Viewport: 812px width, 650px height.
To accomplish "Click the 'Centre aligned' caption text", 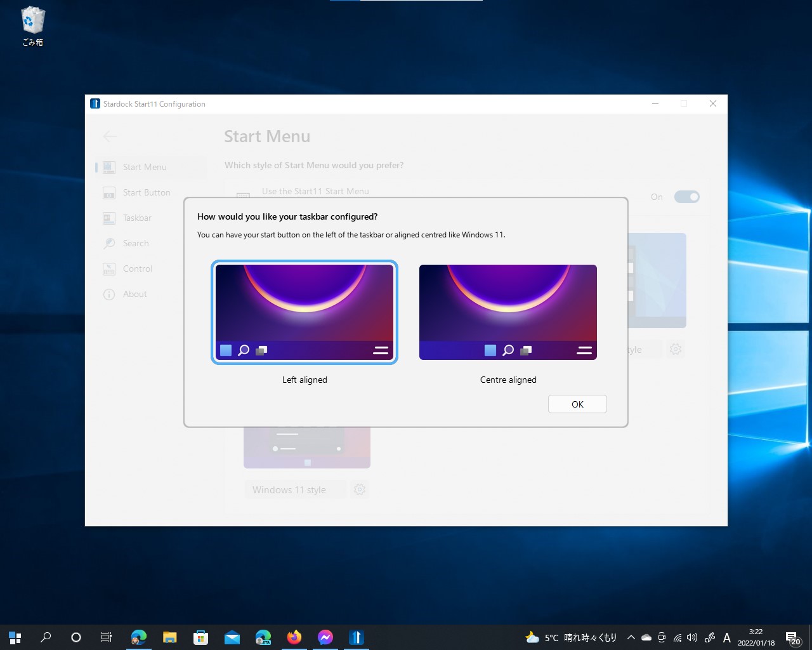I will point(508,380).
